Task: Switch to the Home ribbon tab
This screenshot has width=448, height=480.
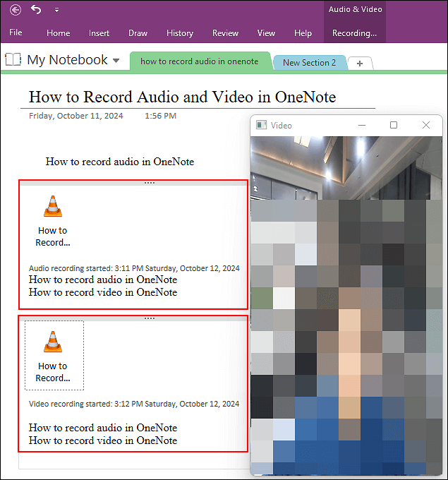Action: (58, 32)
